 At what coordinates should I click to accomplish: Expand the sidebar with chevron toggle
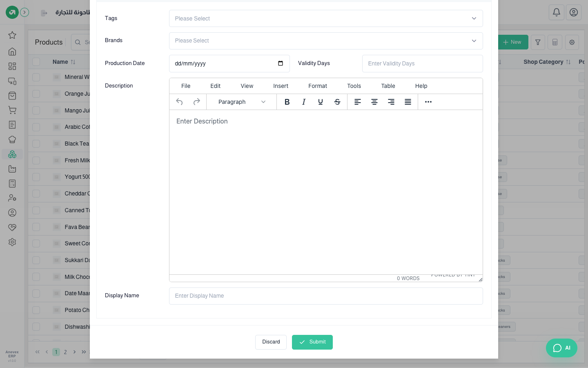click(x=24, y=12)
